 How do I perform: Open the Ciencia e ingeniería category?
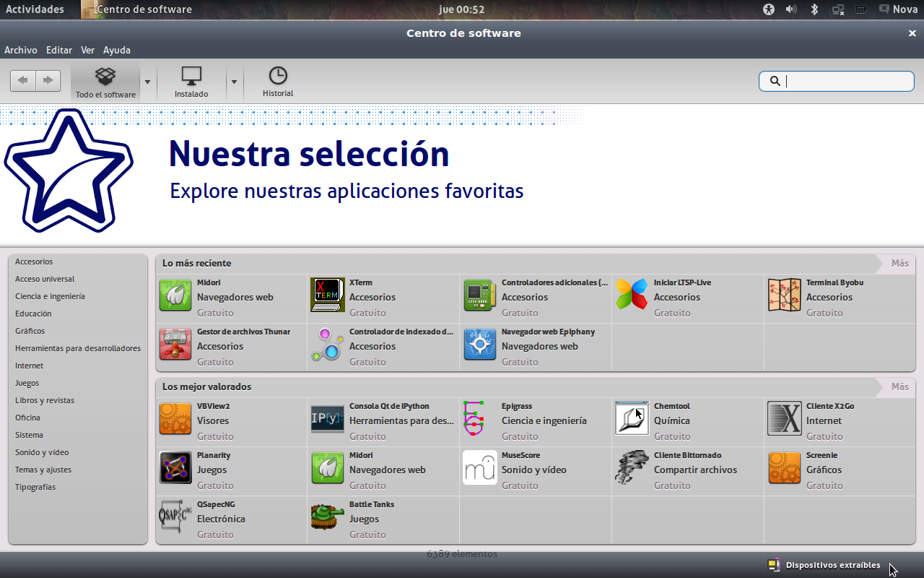50,296
